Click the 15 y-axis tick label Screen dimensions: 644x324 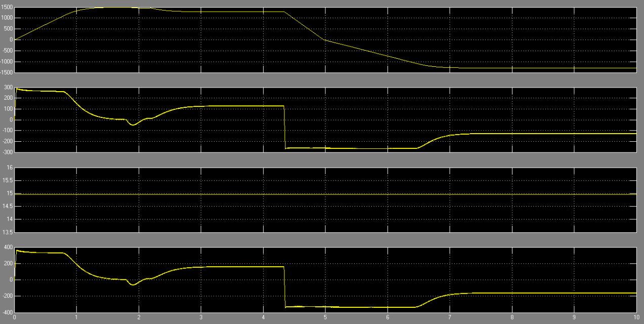click(x=10, y=193)
